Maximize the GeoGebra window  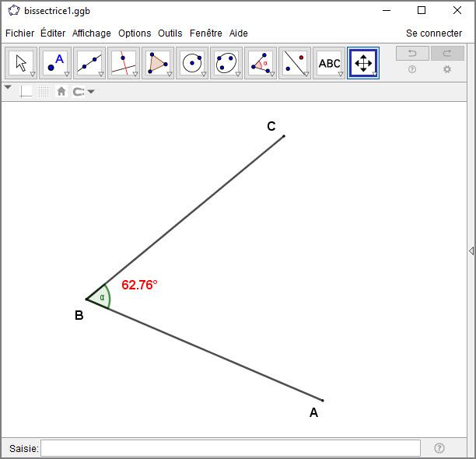click(422, 11)
